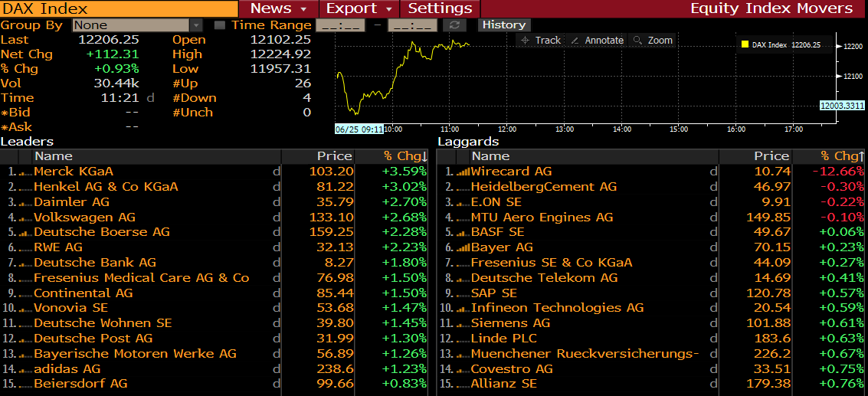Click the volume bars icon beside Deutsche Telekom AG
The width and height of the screenshot is (868, 396).
(463, 278)
